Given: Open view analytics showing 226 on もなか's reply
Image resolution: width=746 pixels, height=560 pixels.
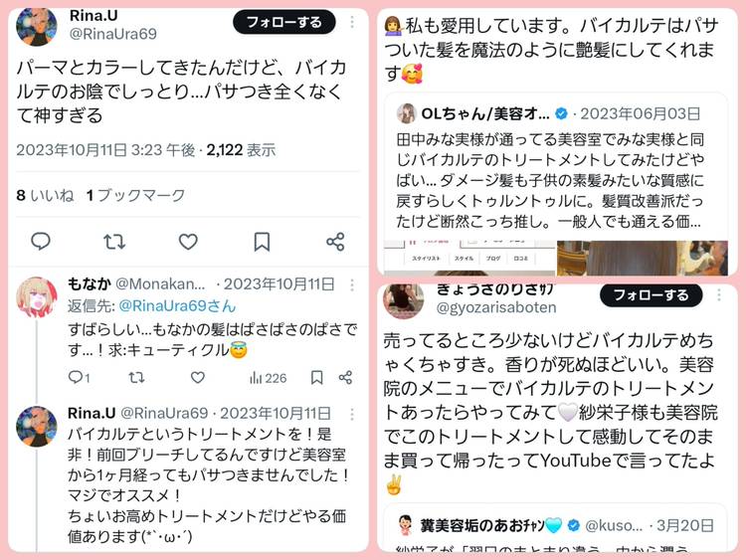Looking at the screenshot, I should (x=268, y=378).
